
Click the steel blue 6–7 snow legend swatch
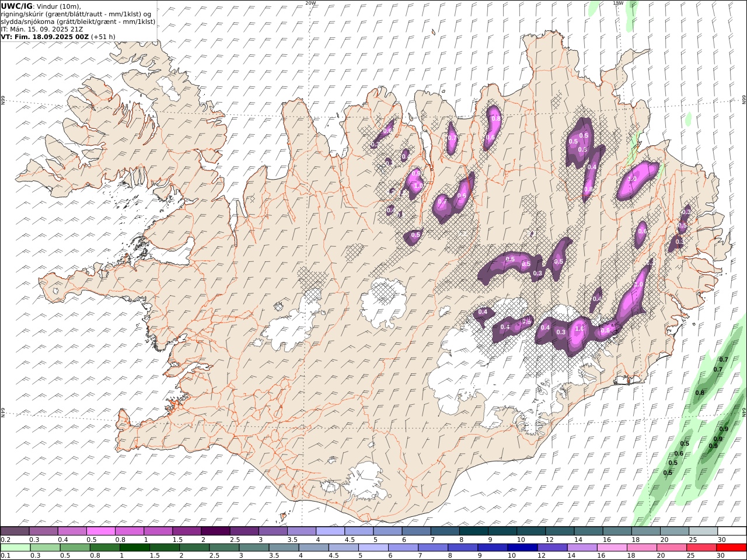pyautogui.click(x=416, y=531)
